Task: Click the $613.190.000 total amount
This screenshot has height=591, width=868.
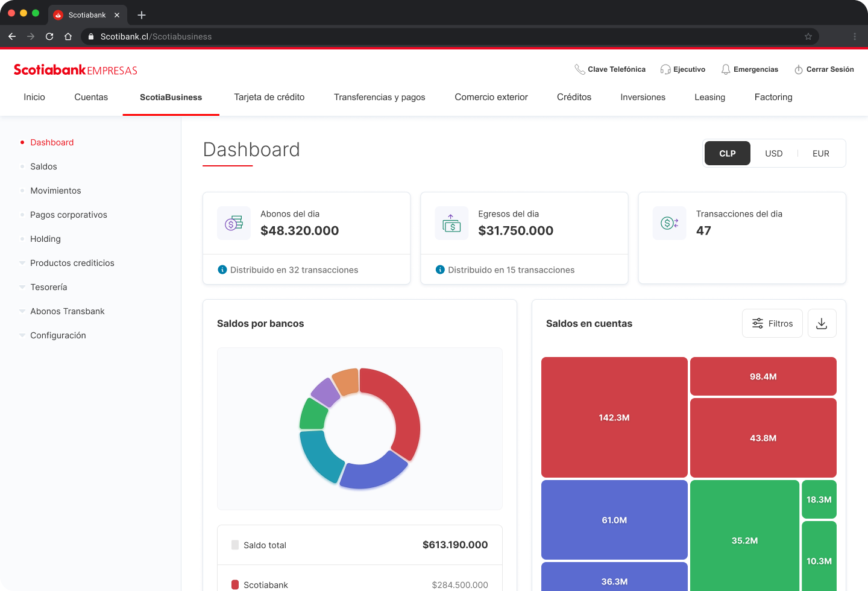Action: (x=455, y=545)
